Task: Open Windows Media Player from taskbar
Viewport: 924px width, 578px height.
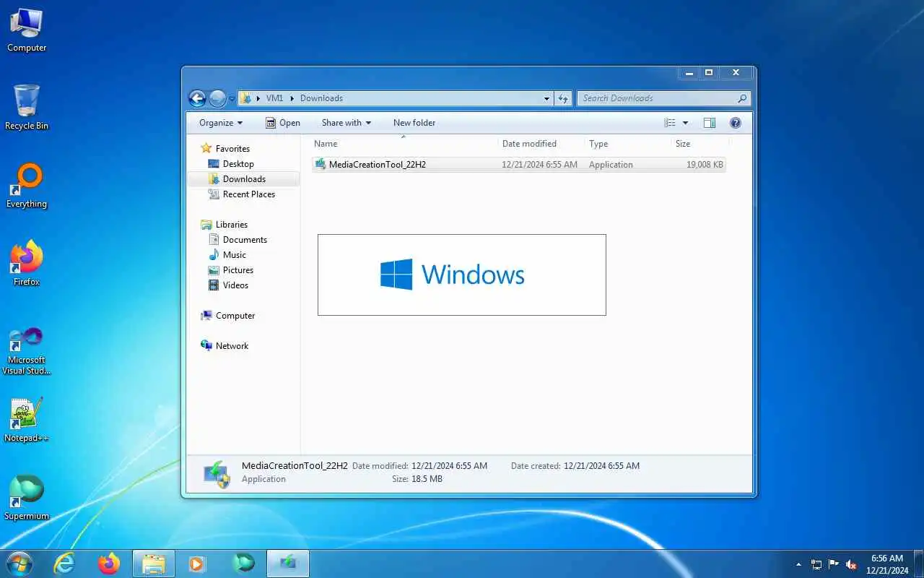Action: tap(197, 564)
